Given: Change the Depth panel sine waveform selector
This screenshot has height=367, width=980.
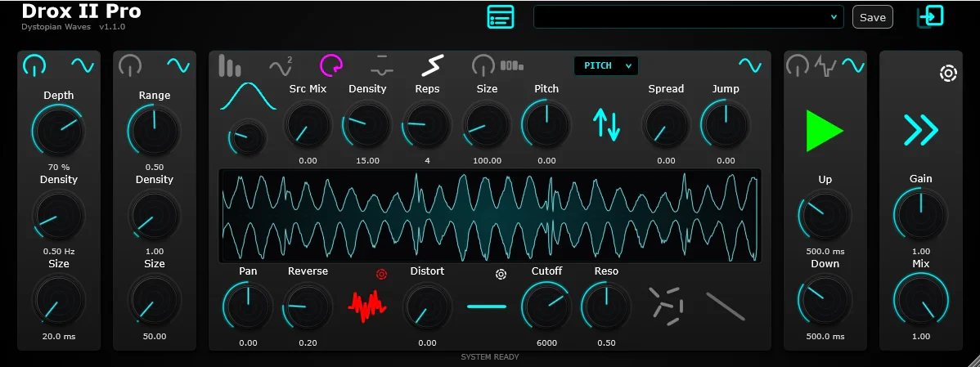Looking at the screenshot, I should (83, 65).
